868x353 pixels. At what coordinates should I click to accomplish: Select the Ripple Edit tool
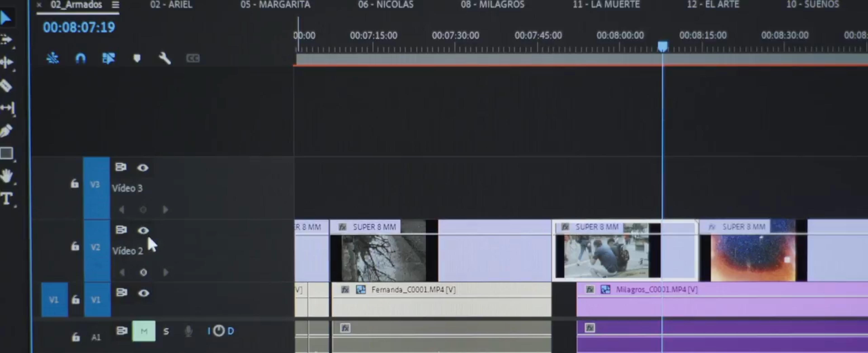[6, 62]
